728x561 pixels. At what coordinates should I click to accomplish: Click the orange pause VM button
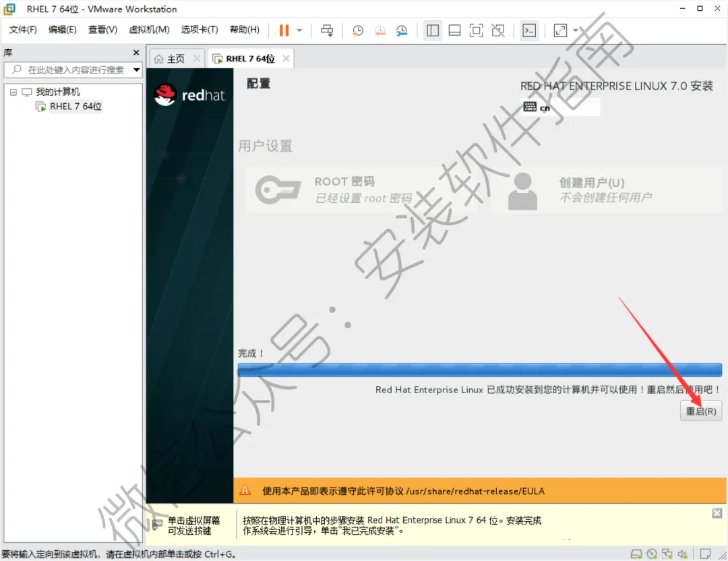tap(284, 30)
